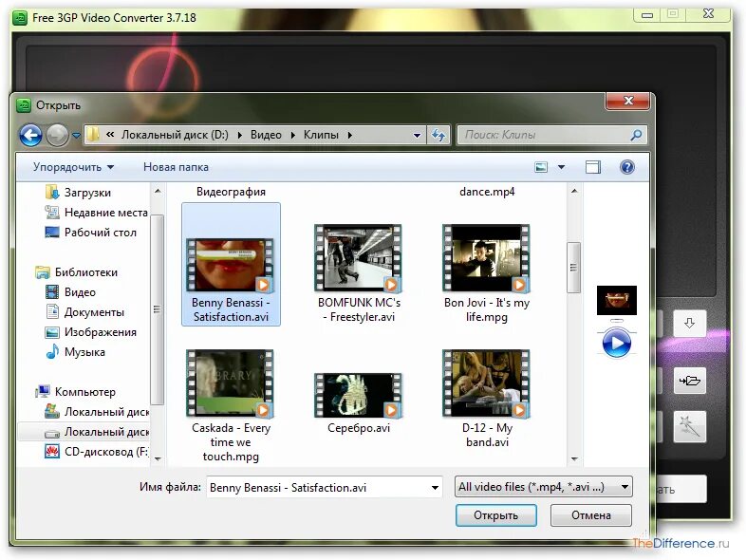Click the converter's open folder icon button

point(689,381)
